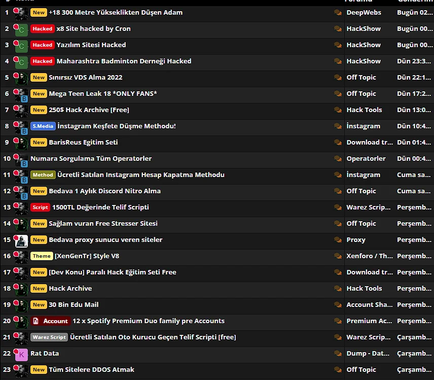The height and width of the screenshot is (380, 434).
Task: Click the pink K avatar beside Rat Data
Action: 21,354
